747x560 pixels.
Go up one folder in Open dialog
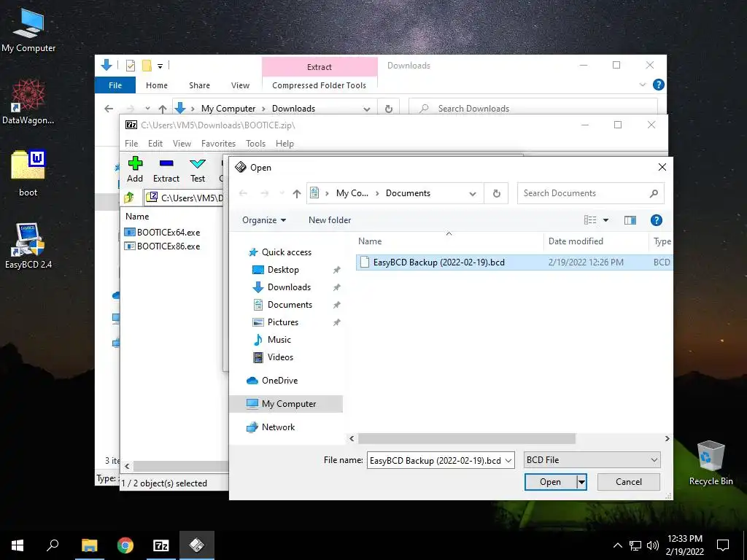pos(296,193)
